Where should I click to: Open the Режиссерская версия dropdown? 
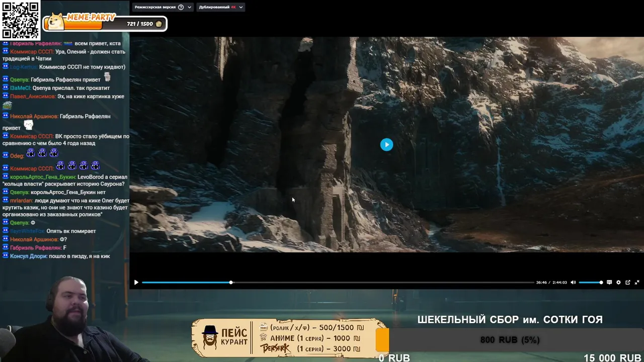pos(163,8)
